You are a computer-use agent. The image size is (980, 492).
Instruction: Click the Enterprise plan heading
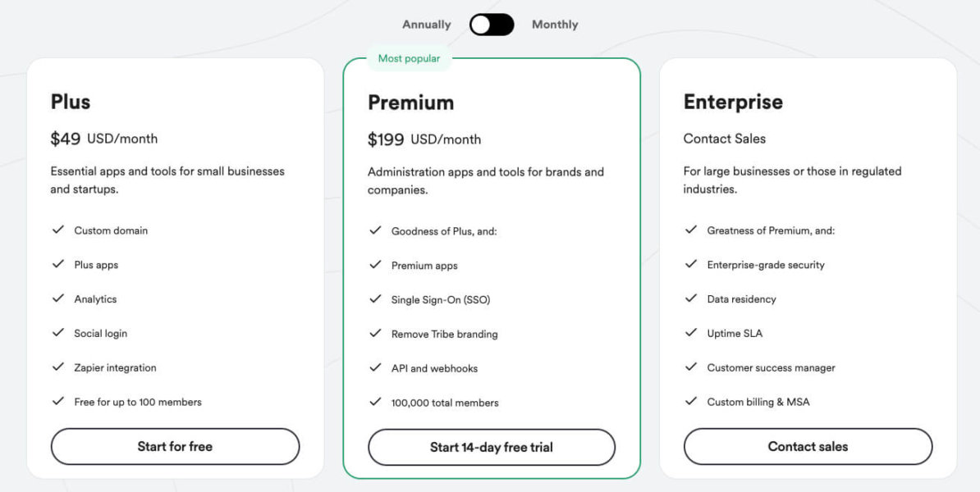[x=733, y=102]
